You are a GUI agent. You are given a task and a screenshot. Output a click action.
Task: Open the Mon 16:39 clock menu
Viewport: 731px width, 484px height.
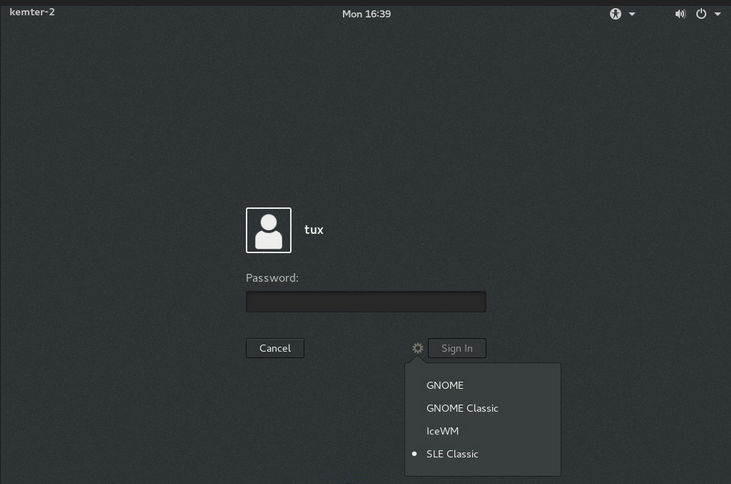366,14
